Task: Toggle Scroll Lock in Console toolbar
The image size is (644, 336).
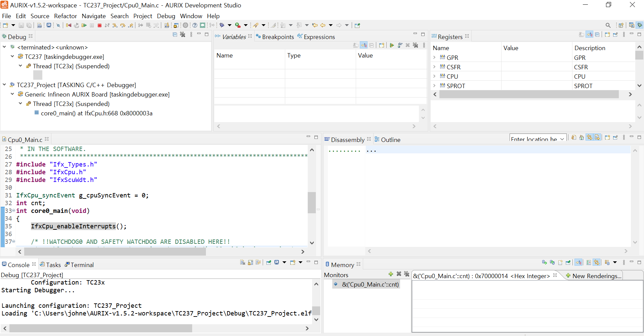Action: coord(250,262)
